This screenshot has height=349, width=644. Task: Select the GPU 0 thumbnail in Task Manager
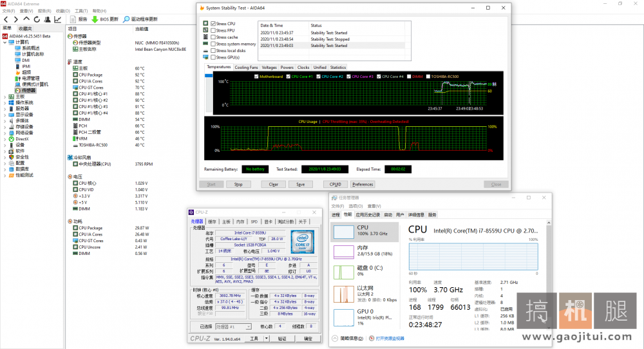(x=344, y=317)
